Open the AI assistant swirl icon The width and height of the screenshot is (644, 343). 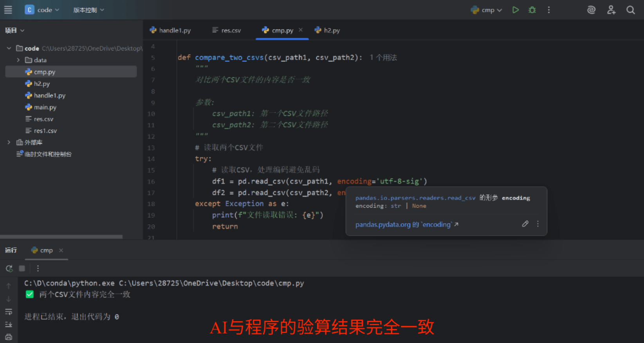[591, 10]
